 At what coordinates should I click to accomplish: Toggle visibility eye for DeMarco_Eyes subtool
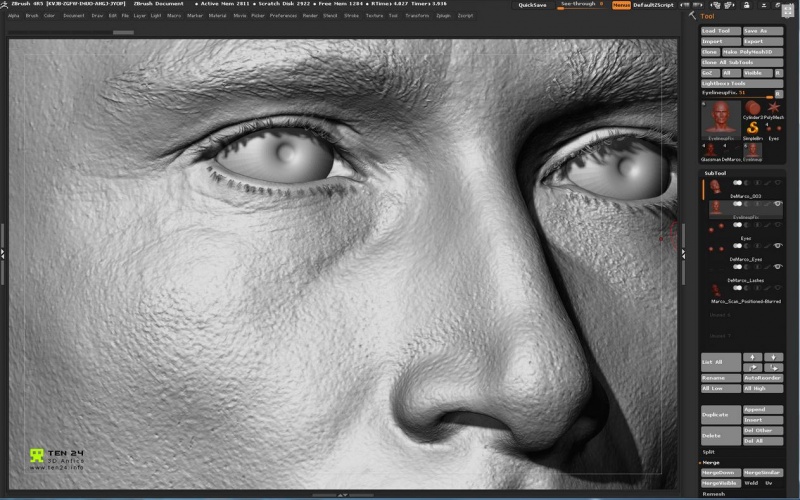point(778,248)
